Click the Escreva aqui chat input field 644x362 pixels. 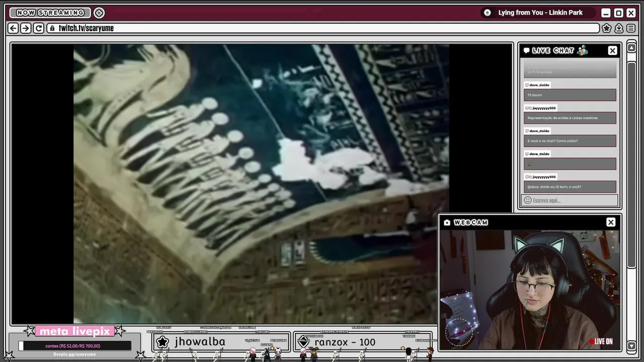(x=570, y=200)
